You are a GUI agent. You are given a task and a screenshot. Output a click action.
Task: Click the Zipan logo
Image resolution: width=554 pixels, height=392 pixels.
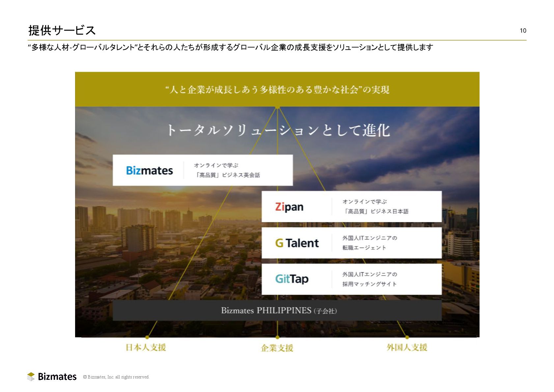pos(289,207)
